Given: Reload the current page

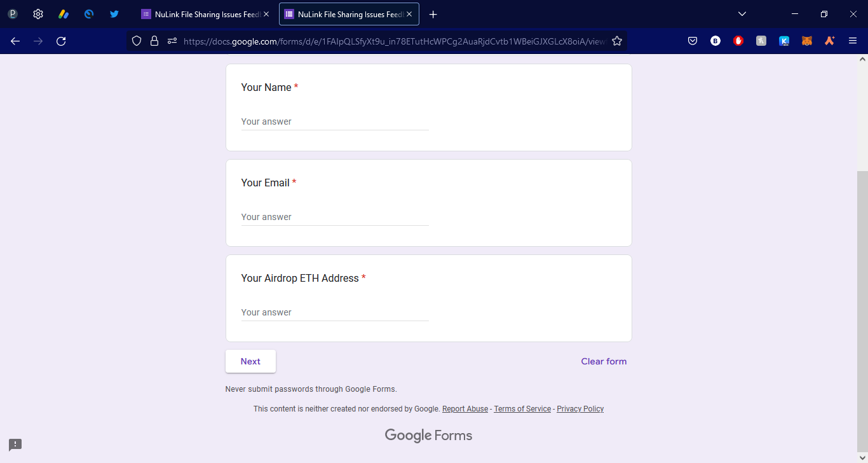Looking at the screenshot, I should coord(61,41).
